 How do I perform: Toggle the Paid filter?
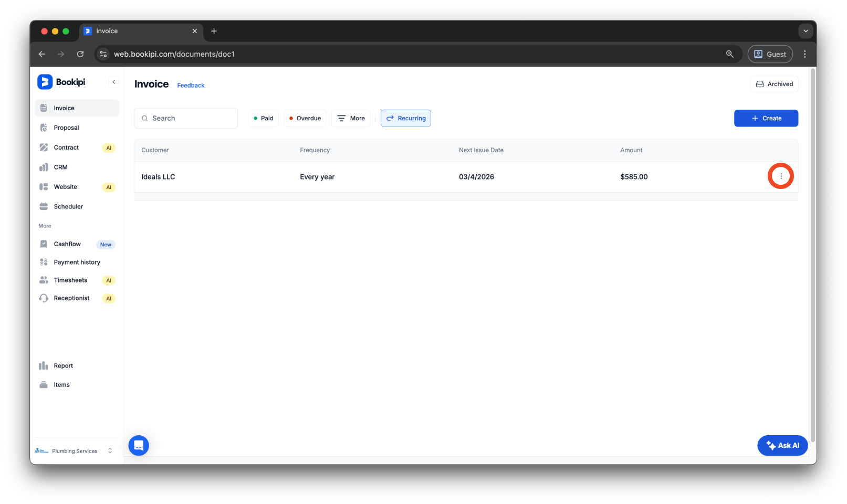[x=263, y=118]
